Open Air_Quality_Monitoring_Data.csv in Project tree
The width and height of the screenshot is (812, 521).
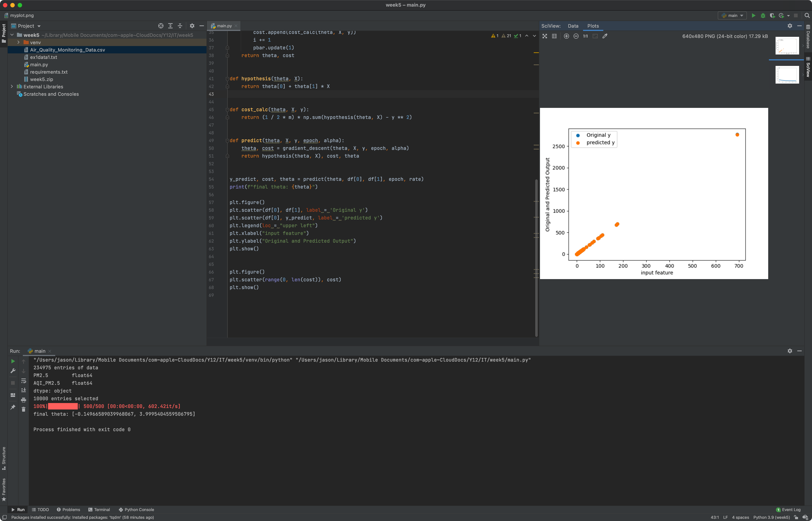tap(107, 50)
